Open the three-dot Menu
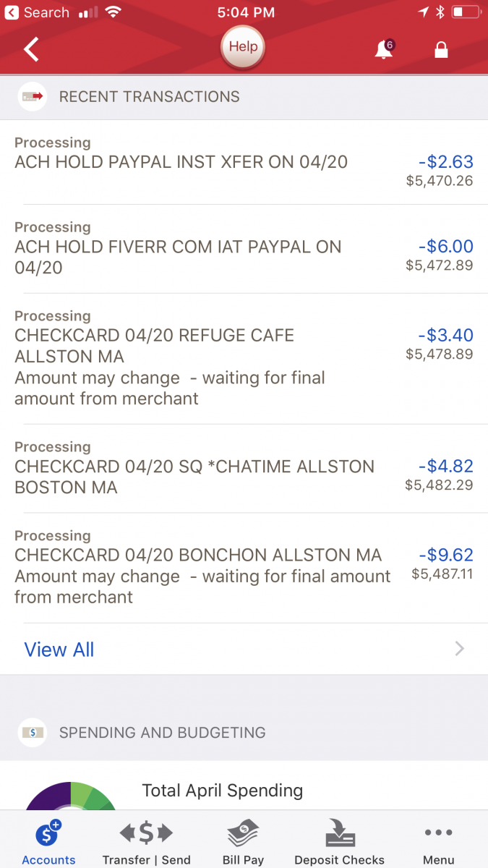This screenshot has height=868, width=488. coord(438,841)
